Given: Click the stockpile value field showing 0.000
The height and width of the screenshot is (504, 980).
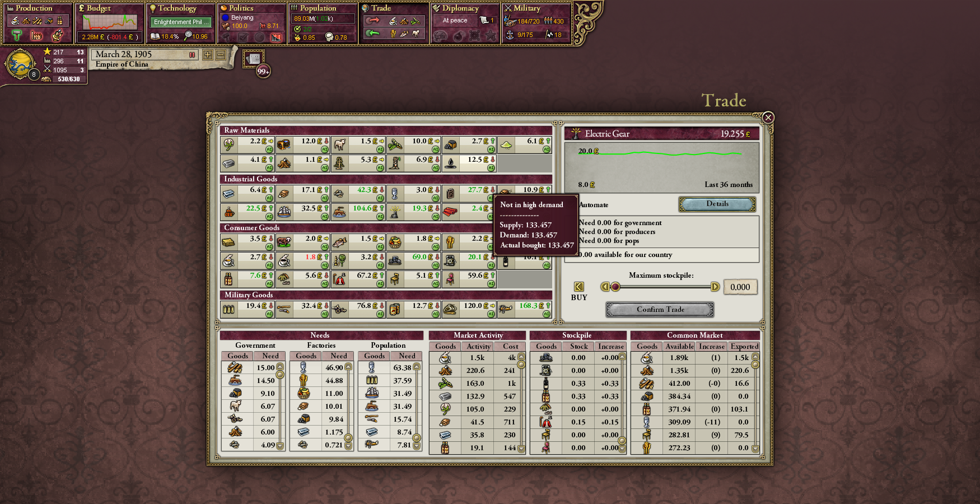Looking at the screenshot, I should tap(740, 287).
